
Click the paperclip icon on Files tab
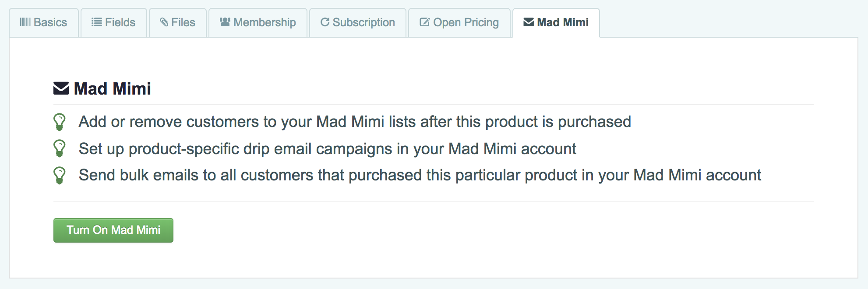point(164,22)
